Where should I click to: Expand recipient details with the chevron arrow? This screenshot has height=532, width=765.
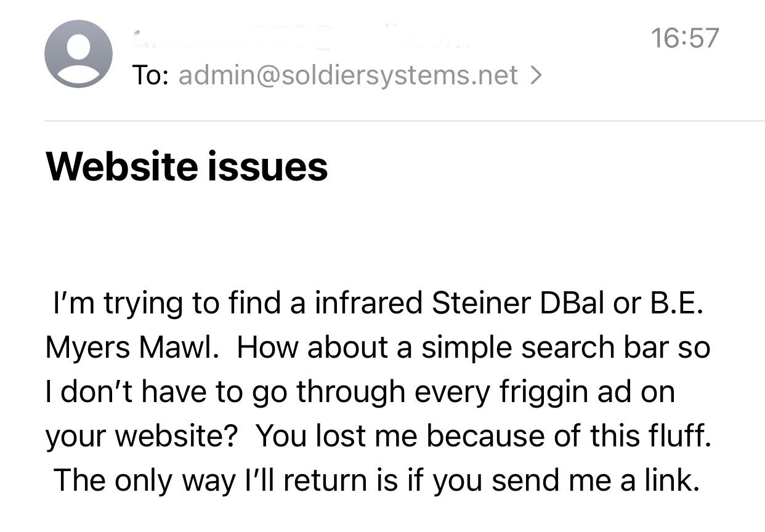[536, 75]
